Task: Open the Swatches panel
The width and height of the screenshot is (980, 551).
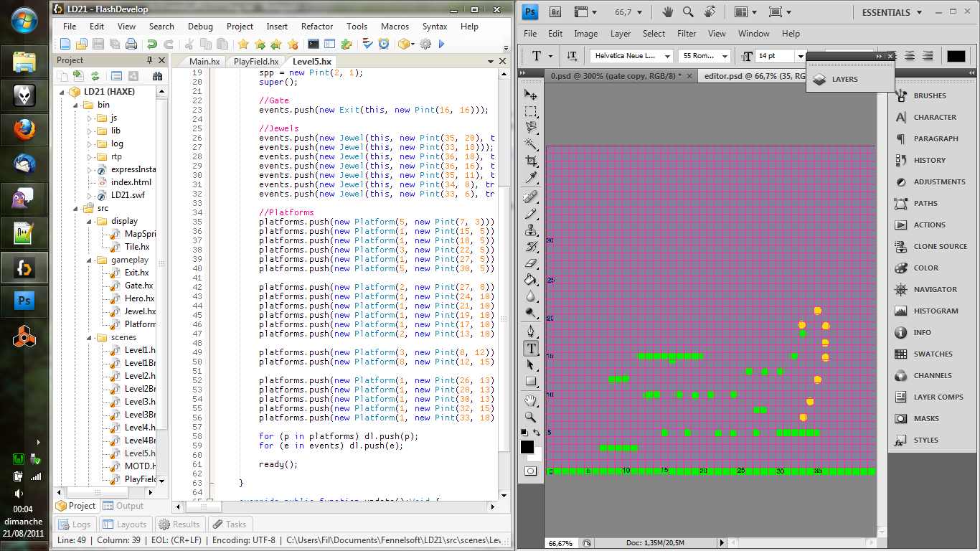Action: tap(932, 354)
